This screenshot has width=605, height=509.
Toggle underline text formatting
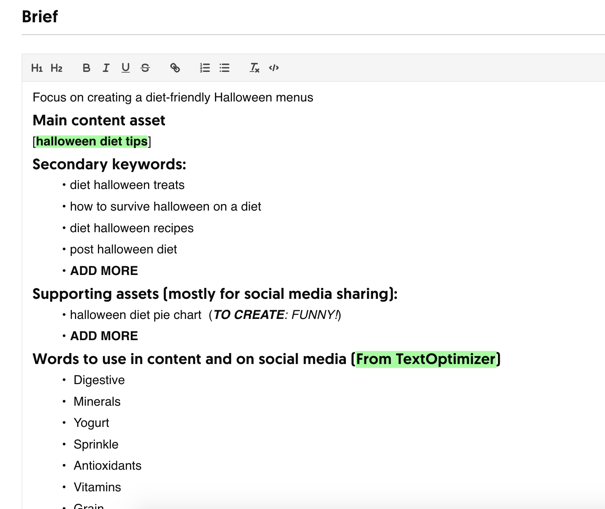(x=125, y=68)
